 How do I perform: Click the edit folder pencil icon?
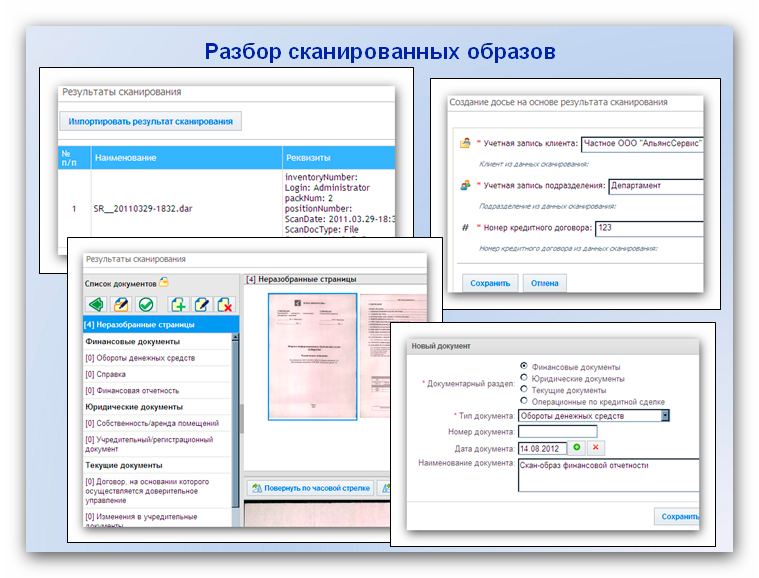[121, 304]
